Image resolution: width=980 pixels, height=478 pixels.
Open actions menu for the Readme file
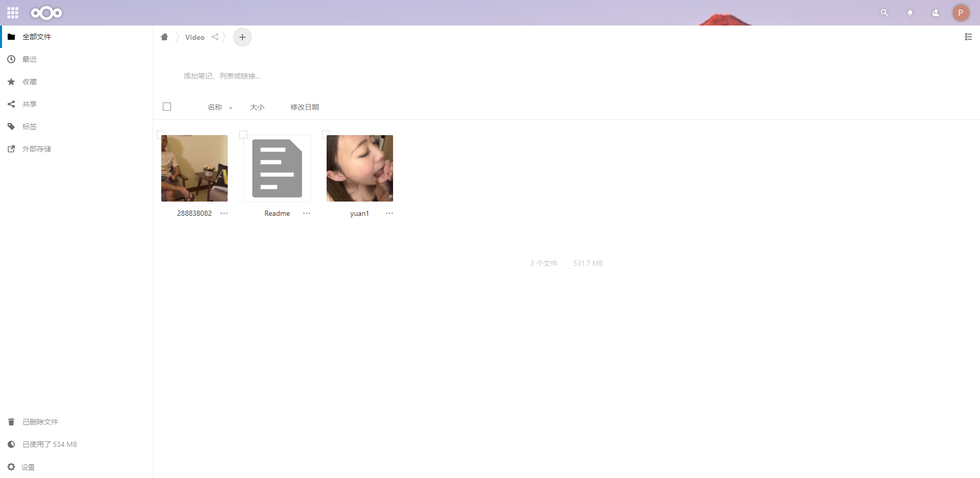click(307, 213)
